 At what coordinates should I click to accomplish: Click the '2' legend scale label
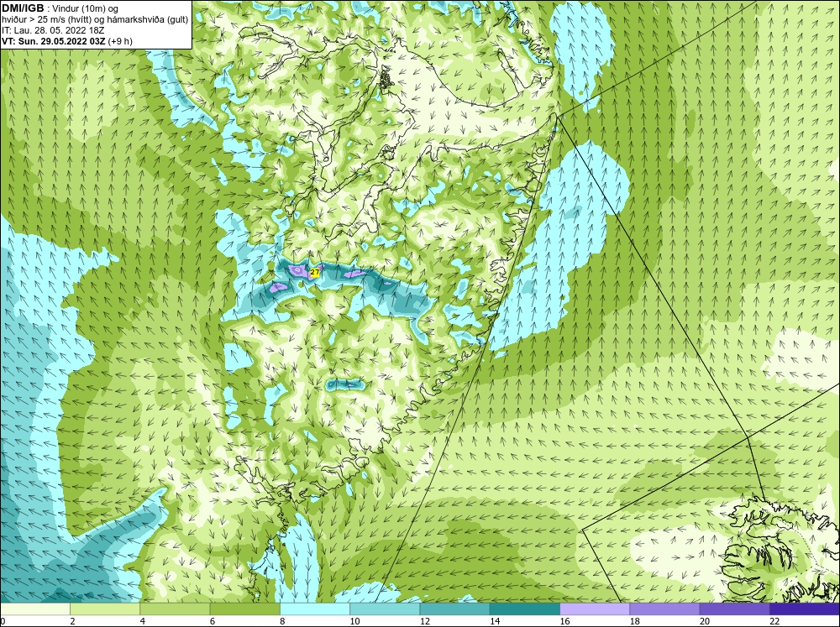coord(72,621)
